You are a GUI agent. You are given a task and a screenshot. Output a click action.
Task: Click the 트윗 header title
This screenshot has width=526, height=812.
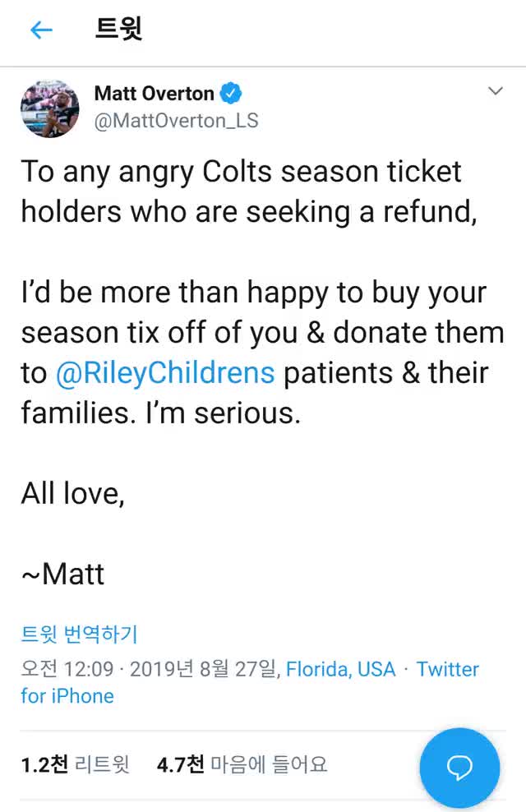tap(118, 29)
